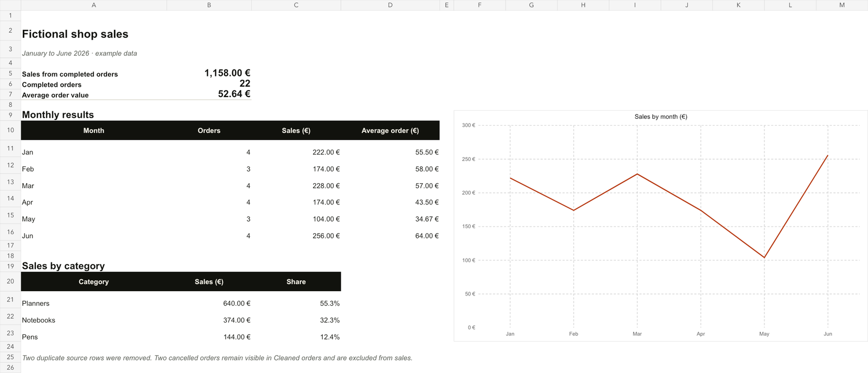The width and height of the screenshot is (868, 373).
Task: Select the 'Category' header cell
Action: [x=94, y=282]
